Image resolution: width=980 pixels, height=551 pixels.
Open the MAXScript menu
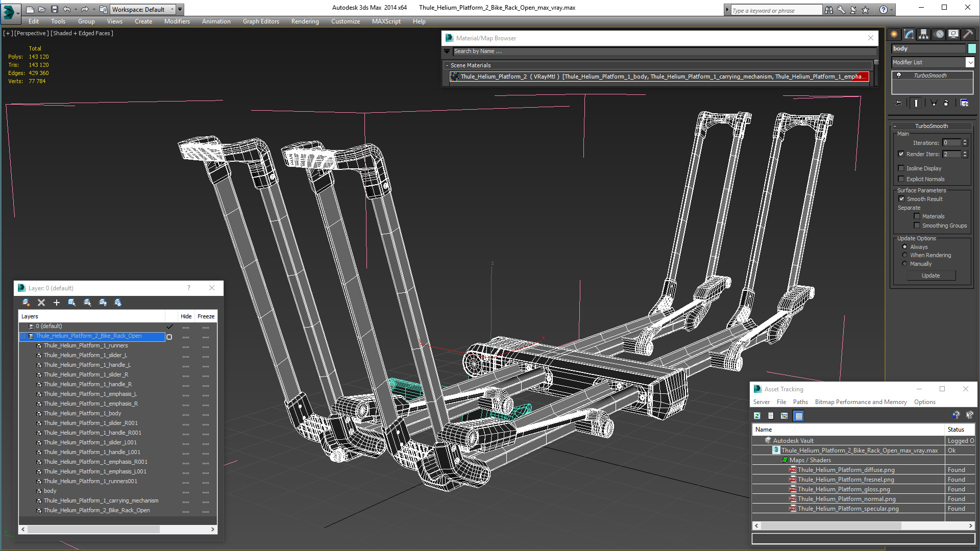(x=386, y=21)
